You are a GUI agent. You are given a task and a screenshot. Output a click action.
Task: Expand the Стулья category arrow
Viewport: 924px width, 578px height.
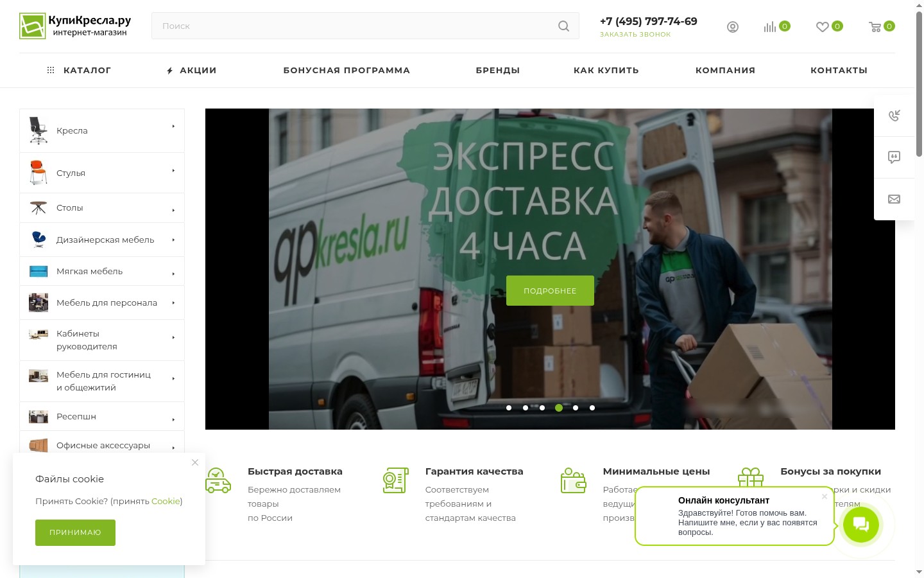pyautogui.click(x=173, y=171)
